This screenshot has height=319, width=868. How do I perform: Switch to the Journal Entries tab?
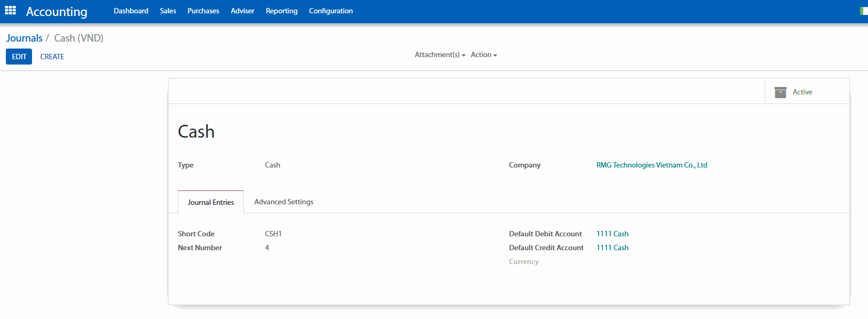click(211, 202)
